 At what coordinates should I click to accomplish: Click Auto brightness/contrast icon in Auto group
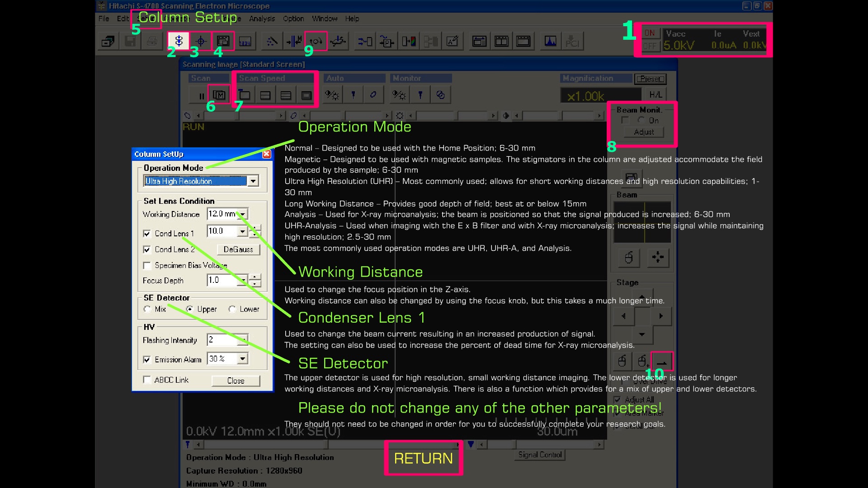coord(332,95)
